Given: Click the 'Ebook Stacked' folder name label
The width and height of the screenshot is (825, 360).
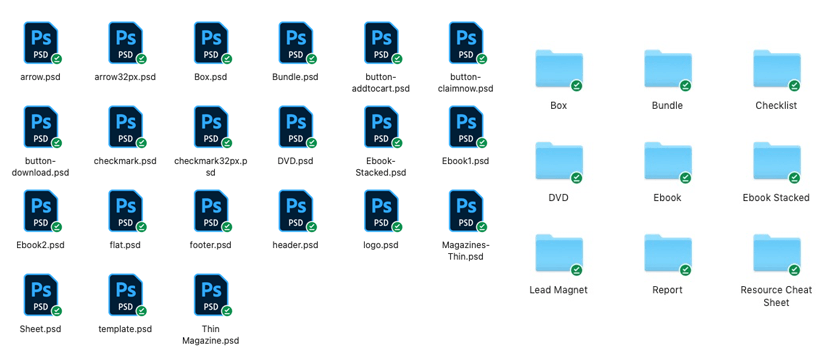Looking at the screenshot, I should [776, 198].
